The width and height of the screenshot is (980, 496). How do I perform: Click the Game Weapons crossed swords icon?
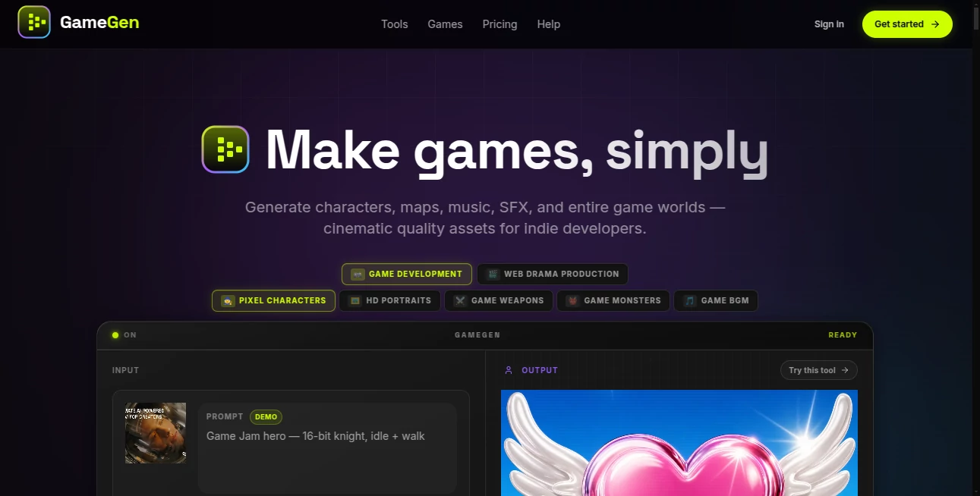pyautogui.click(x=460, y=300)
